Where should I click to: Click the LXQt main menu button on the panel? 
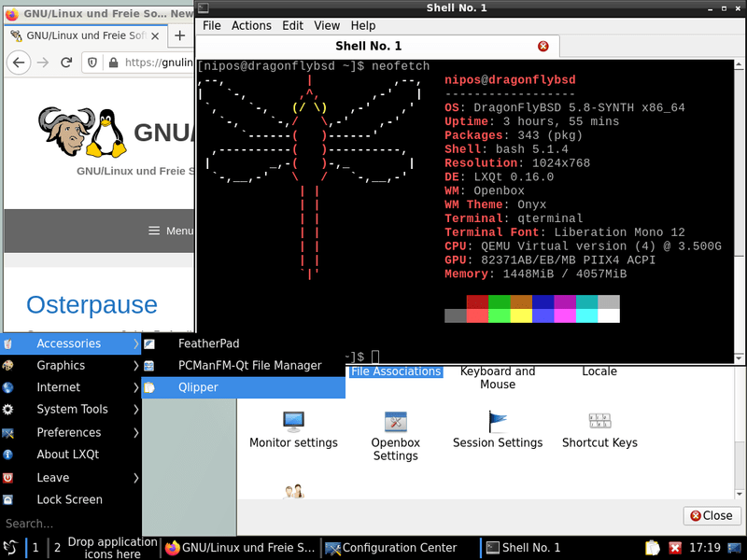click(10, 548)
